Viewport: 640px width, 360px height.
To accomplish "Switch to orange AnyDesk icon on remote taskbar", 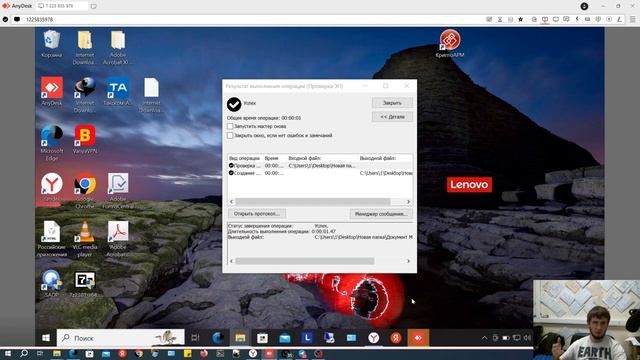I will (418, 338).
